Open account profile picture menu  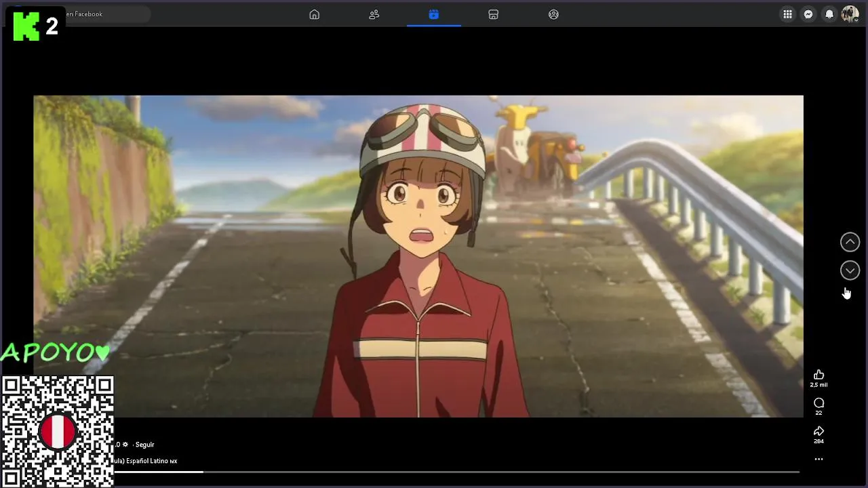pyautogui.click(x=850, y=14)
